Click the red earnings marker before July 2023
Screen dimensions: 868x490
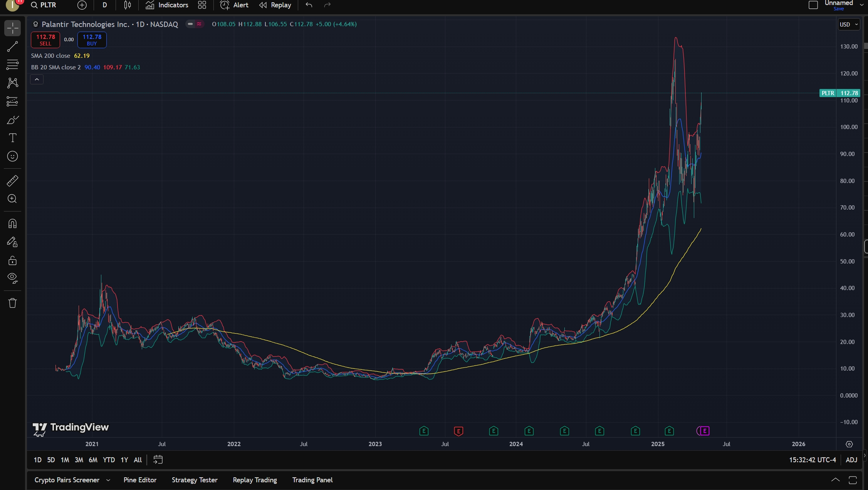coord(458,431)
